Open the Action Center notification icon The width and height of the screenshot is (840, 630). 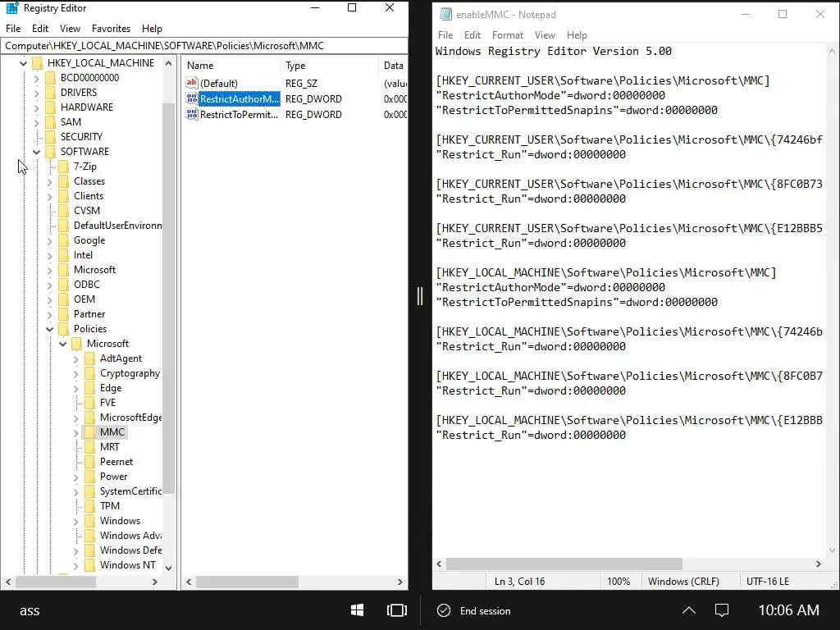pos(722,610)
